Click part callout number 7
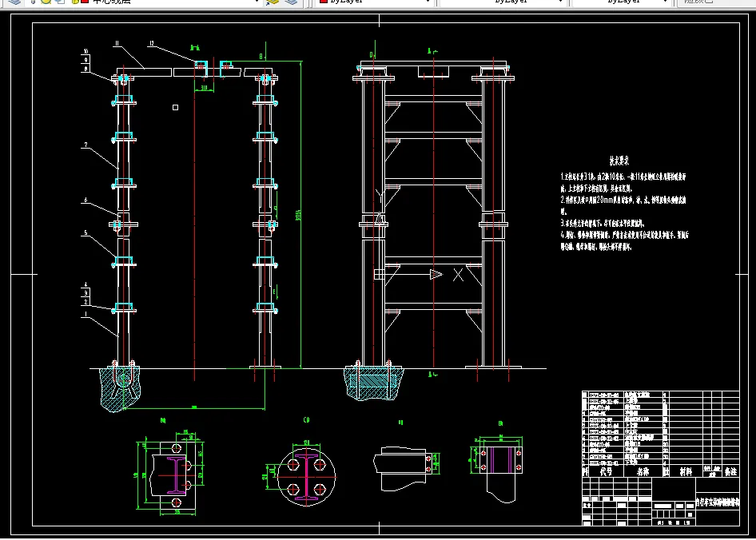The width and height of the screenshot is (756, 540). [85, 145]
